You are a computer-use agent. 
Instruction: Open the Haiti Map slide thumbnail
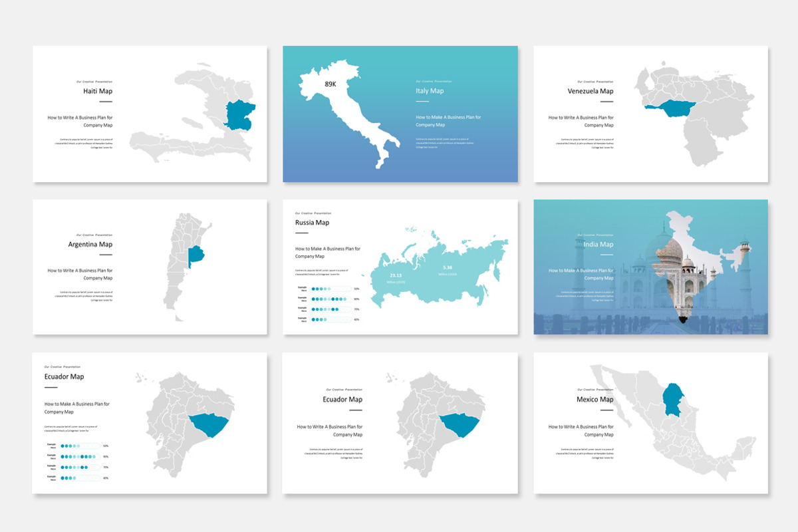coord(150,114)
